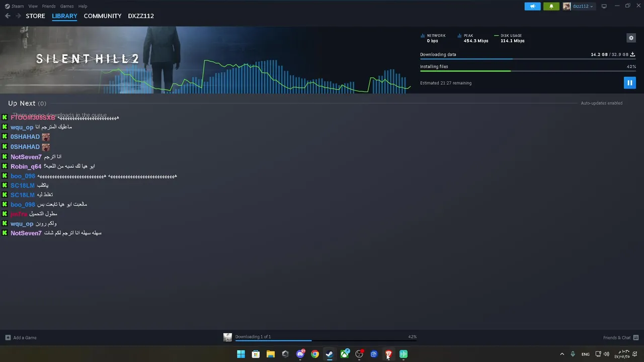Open the Friends menu
The image size is (644, 362).
tap(49, 6)
